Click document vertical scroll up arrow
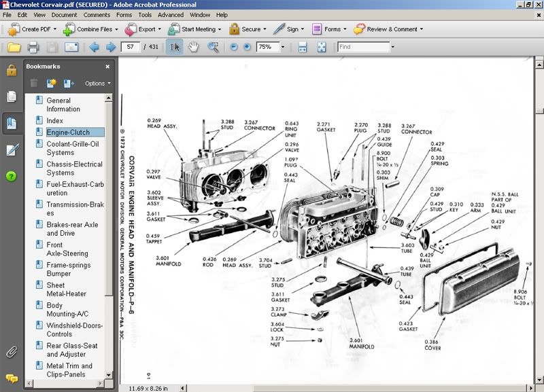Screen dimensions: 544x392 [539, 65]
